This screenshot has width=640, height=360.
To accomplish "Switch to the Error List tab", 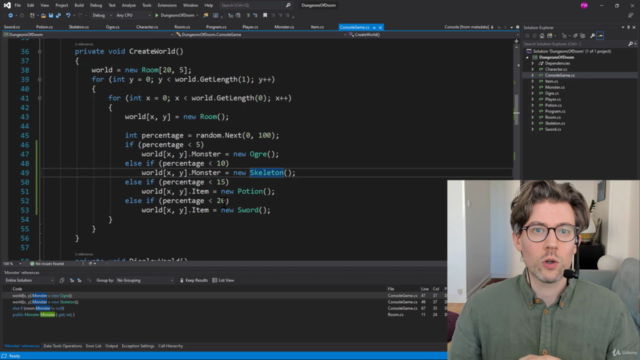I will click(93, 346).
